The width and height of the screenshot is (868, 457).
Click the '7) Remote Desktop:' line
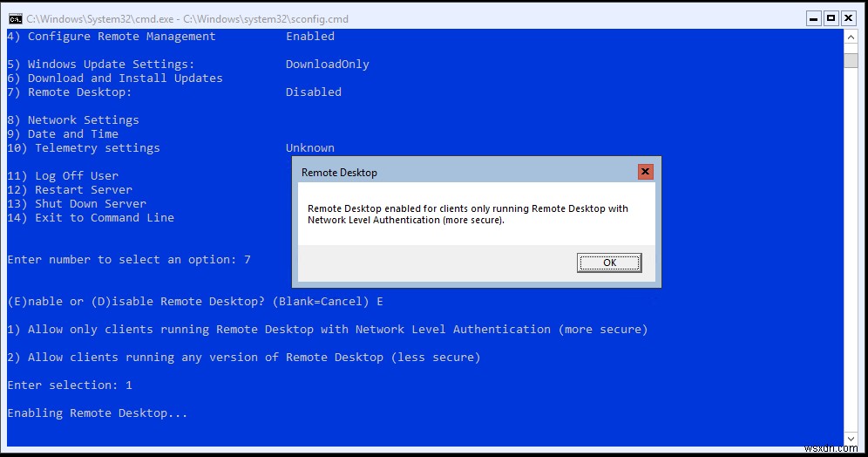coord(70,92)
